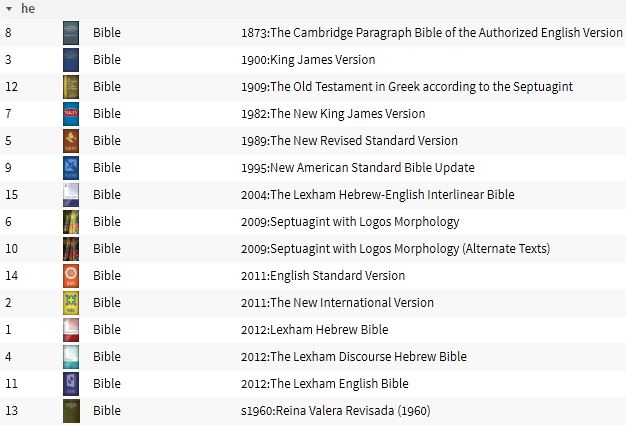The height and width of the screenshot is (425, 626).
Task: Open 2009:Septuagint with Logos Morphology (Alternate Texts)
Action: [x=395, y=249]
